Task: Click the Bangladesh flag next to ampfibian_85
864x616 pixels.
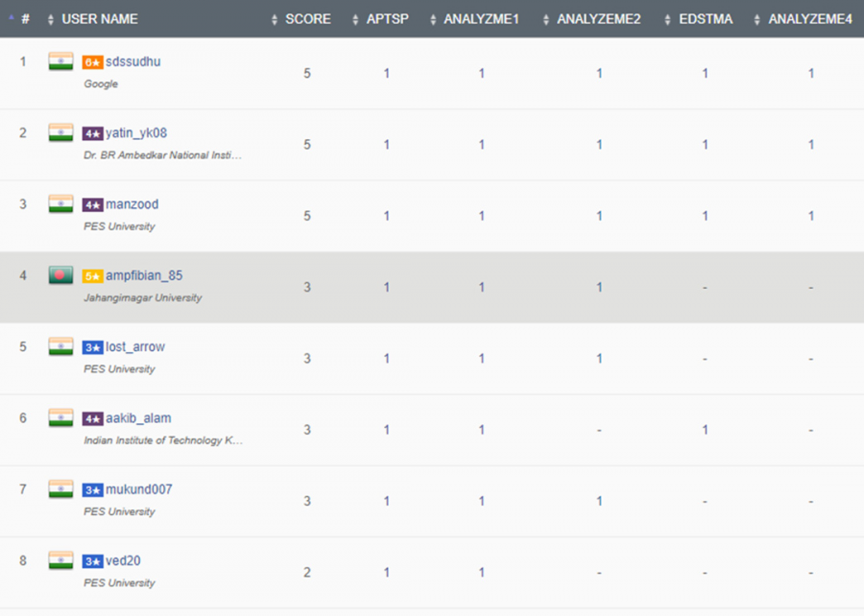Action: [60, 275]
